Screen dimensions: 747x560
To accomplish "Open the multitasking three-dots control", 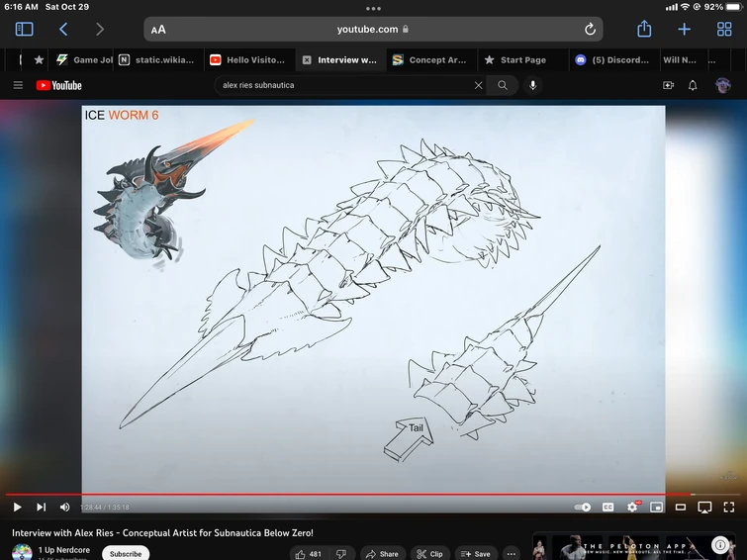I will (x=374, y=8).
